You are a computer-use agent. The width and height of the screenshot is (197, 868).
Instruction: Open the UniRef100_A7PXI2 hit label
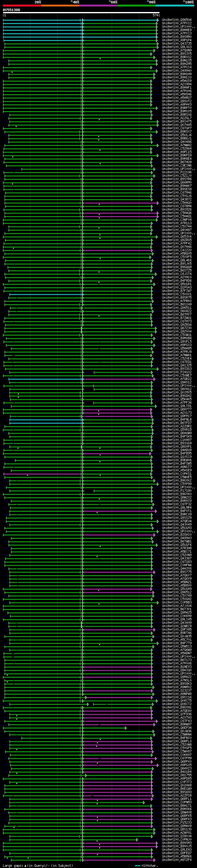tap(177, 23)
